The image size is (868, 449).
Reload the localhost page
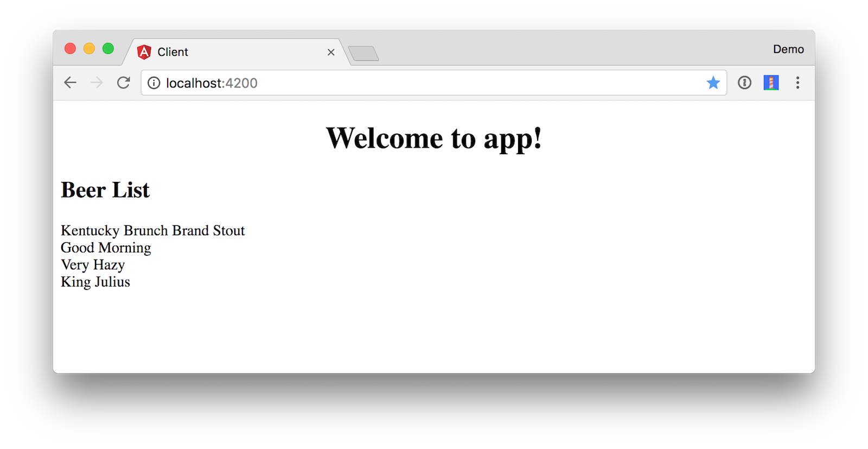[124, 83]
